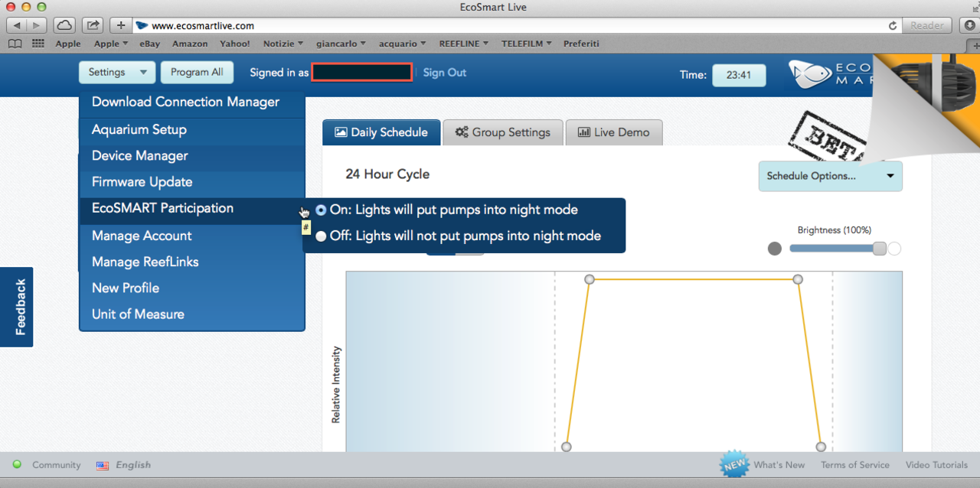
Task: Open the Terms of Service link
Action: (x=855, y=465)
